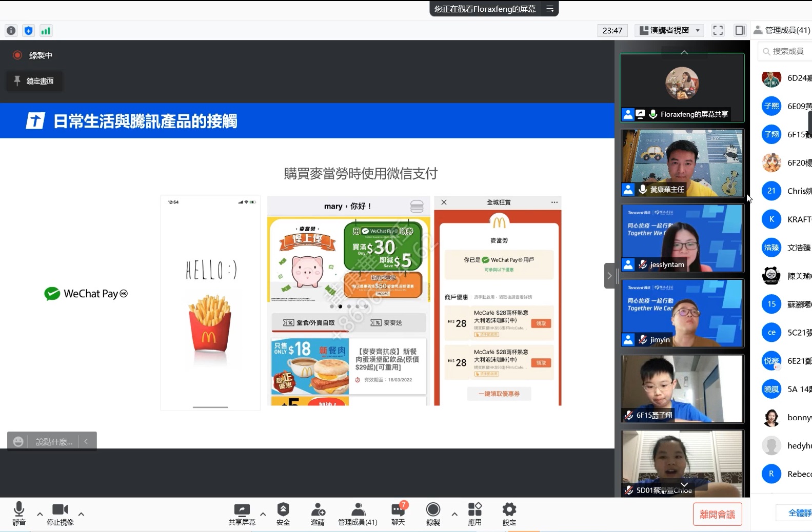This screenshot has height=532, width=812.
Task: Click members panel scrollbar
Action: [x=810, y=123]
